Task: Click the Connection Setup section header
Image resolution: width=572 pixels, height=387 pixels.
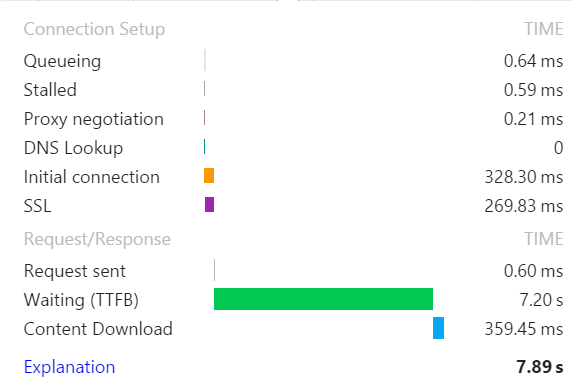Action: 94,29
